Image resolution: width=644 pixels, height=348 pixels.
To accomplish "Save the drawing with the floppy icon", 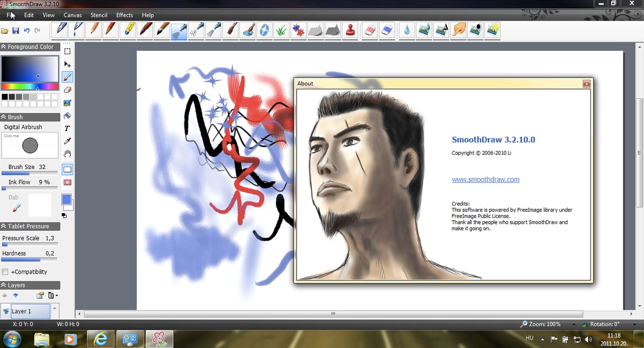I will [x=16, y=31].
